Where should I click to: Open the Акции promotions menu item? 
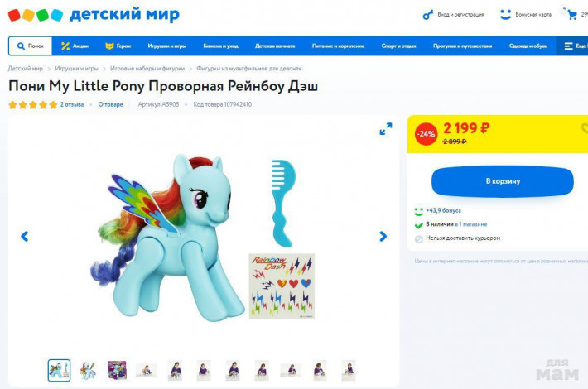[75, 46]
